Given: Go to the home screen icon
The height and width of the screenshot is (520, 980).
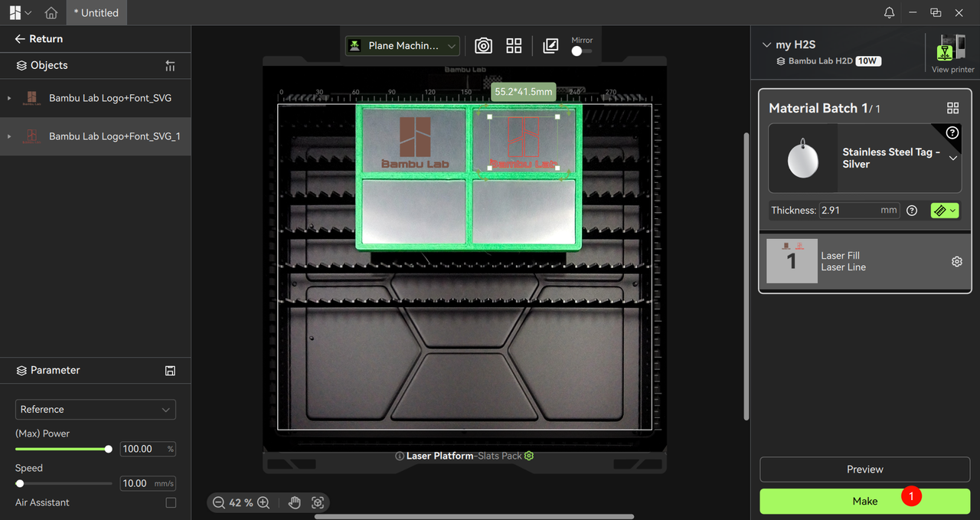Looking at the screenshot, I should (51, 13).
